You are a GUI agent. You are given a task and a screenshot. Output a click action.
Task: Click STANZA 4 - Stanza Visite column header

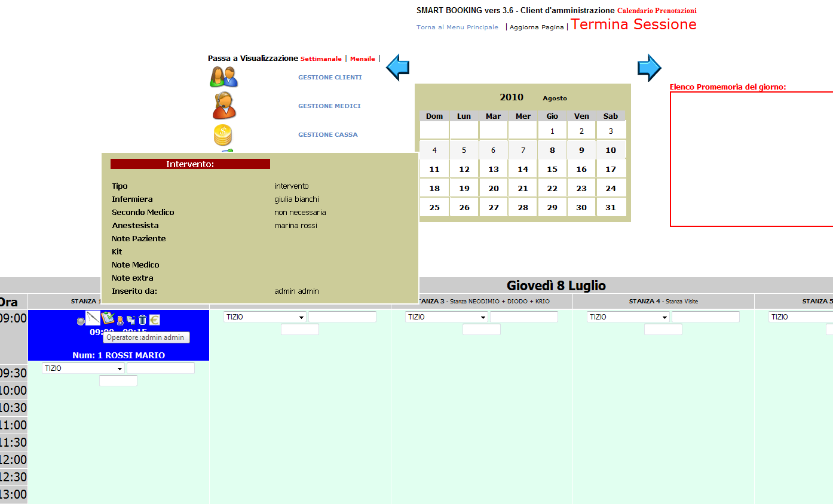(663, 302)
